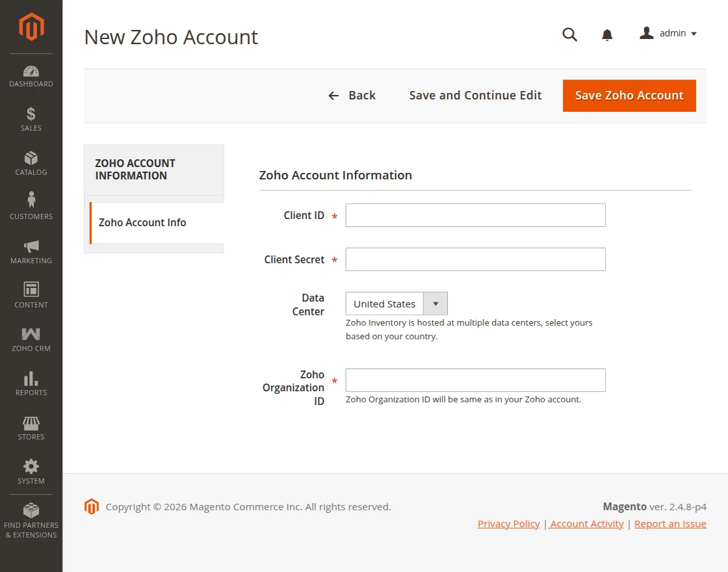Screen dimensions: 728x572
Task: Open Find Partners & Extensions
Action: (x=31, y=521)
